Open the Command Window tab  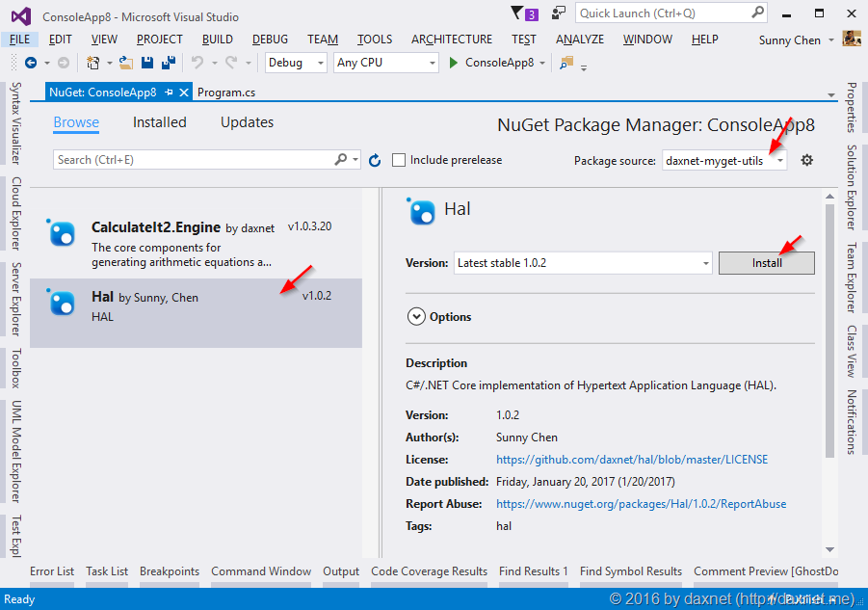point(261,571)
